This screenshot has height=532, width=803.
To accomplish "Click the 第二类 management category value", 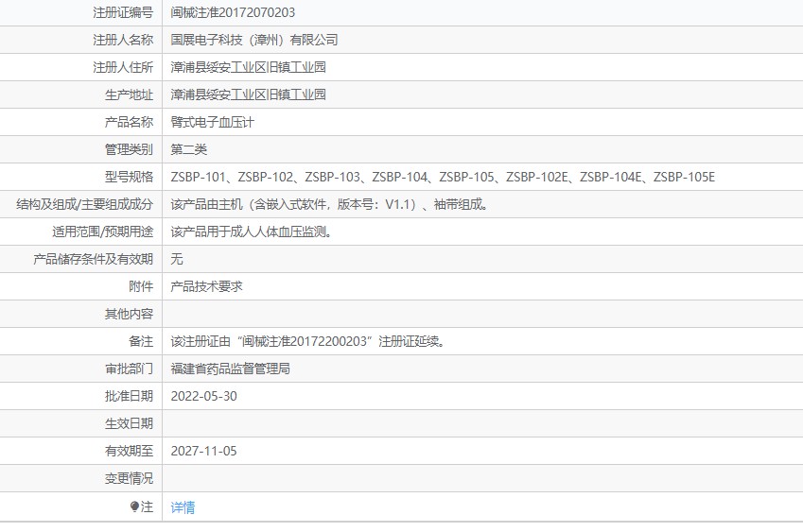I will coord(188,149).
